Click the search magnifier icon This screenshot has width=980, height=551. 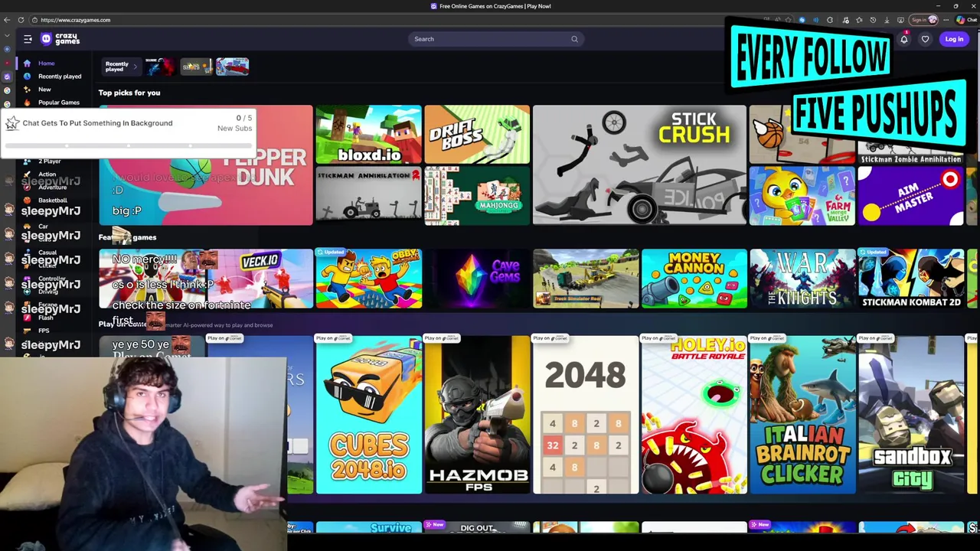[x=574, y=39]
